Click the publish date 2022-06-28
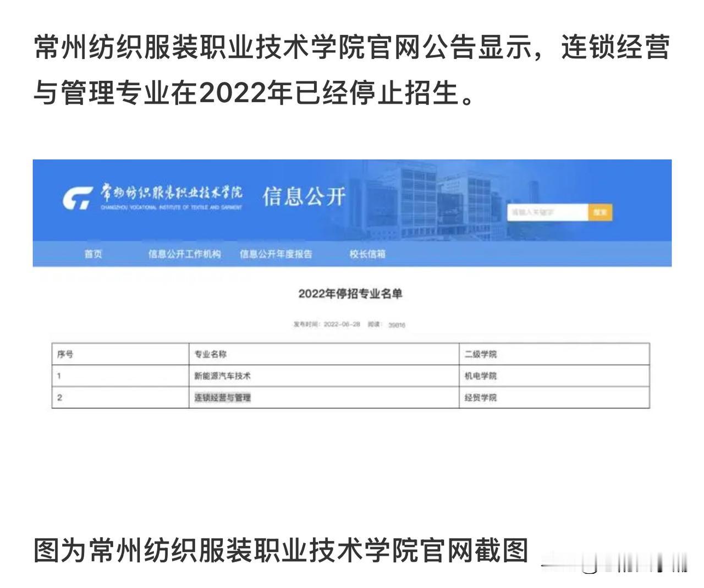704x588 pixels. [342, 325]
